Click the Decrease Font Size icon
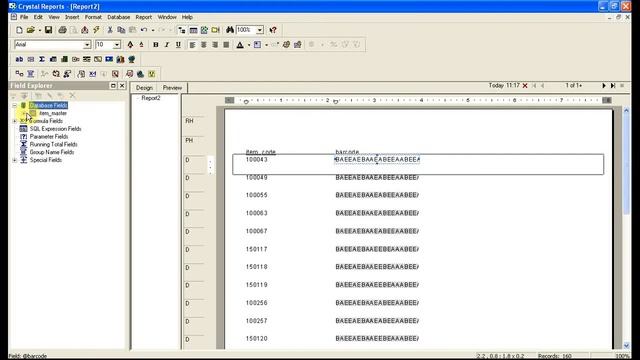 pos(141,44)
